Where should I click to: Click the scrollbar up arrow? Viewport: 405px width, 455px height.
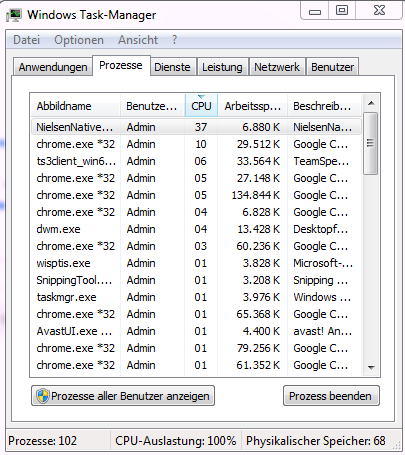point(371,103)
